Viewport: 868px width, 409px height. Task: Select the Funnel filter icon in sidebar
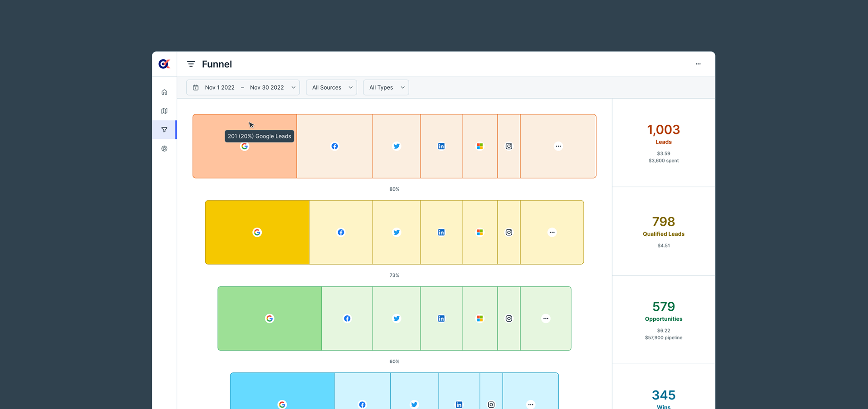tap(164, 129)
